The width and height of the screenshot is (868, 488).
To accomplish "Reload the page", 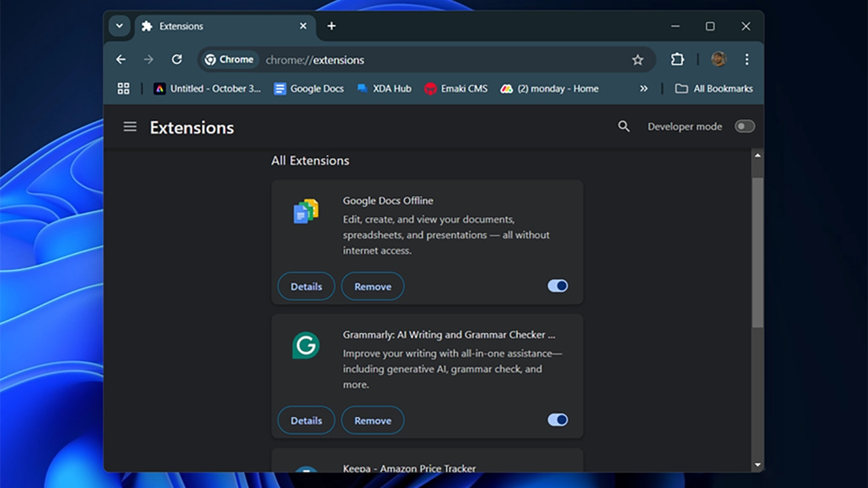I will [177, 60].
